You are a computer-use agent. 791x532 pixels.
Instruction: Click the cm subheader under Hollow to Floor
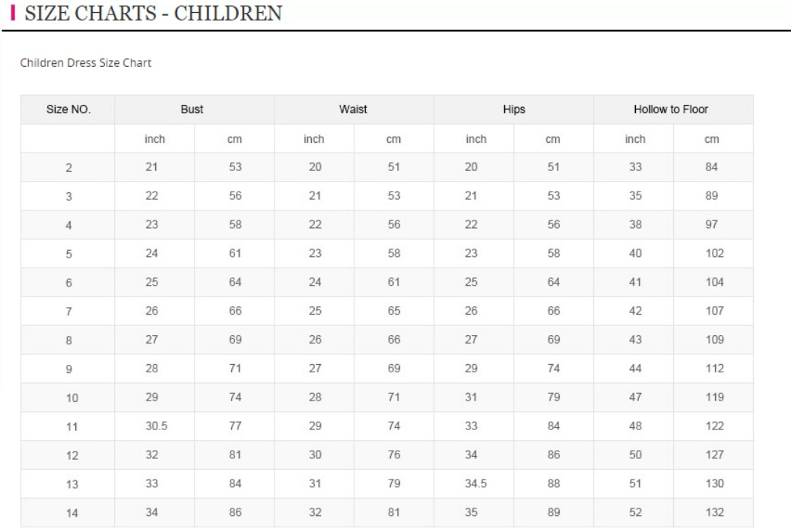[x=712, y=139]
